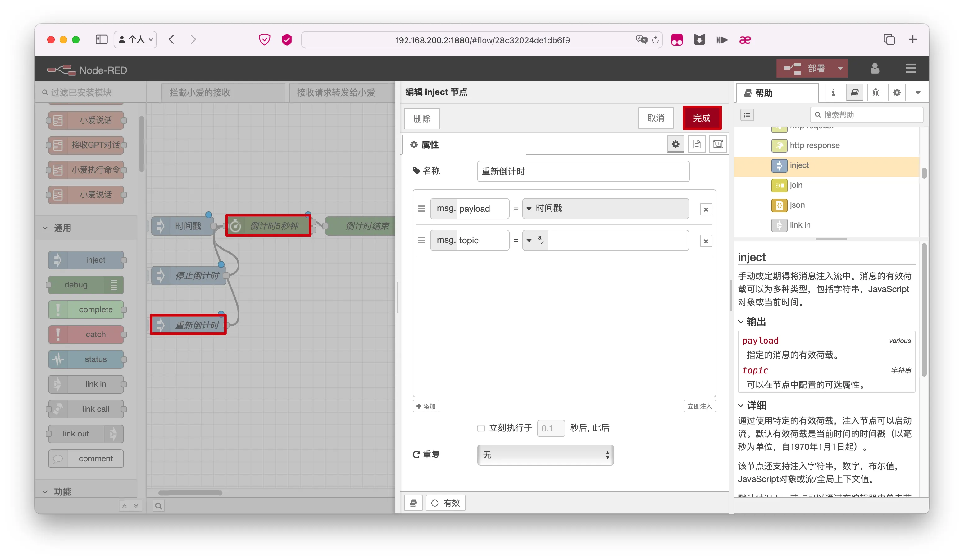Toggle the 有效 node enabled button
Image resolution: width=964 pixels, height=560 pixels.
coord(445,503)
